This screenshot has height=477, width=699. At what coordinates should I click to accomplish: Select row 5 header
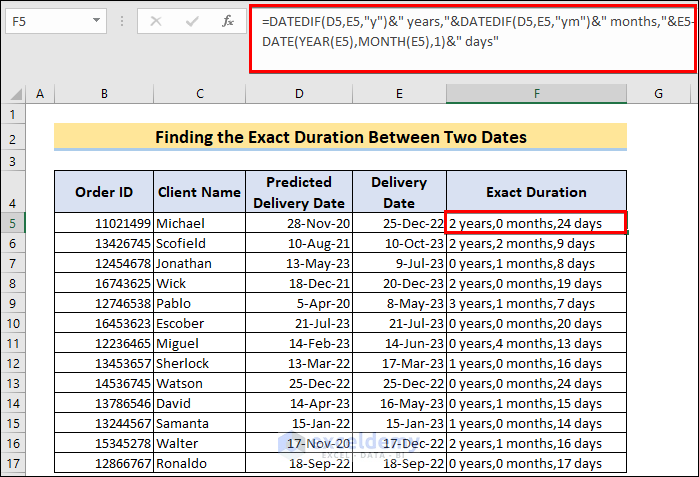click(x=14, y=223)
